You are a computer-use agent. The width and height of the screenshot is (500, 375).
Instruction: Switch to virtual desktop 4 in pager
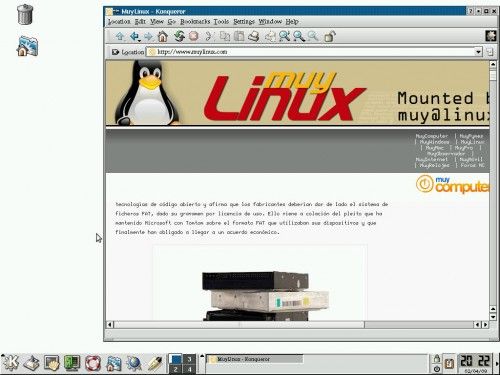tap(189, 369)
